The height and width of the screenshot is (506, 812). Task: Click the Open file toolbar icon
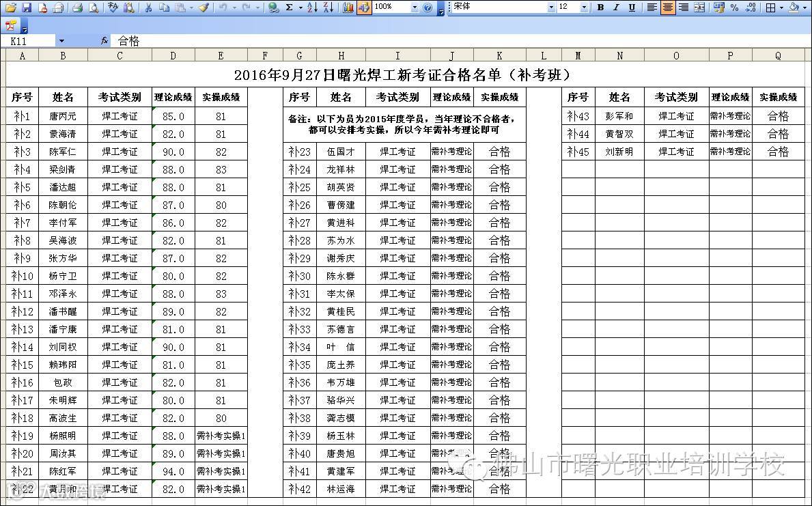11,8
